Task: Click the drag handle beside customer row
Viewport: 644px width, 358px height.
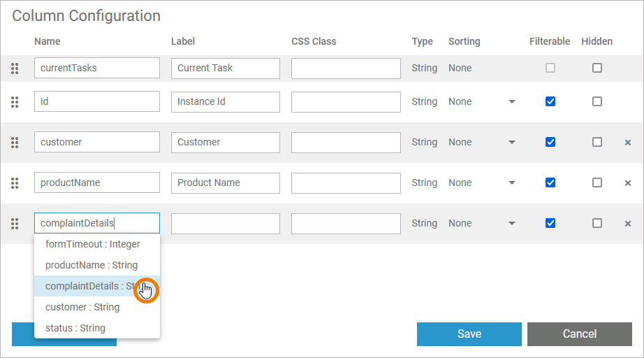Action: click(15, 143)
